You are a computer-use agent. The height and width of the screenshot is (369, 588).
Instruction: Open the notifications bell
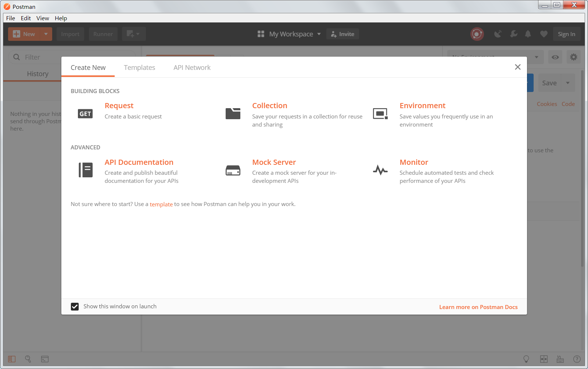(528, 34)
